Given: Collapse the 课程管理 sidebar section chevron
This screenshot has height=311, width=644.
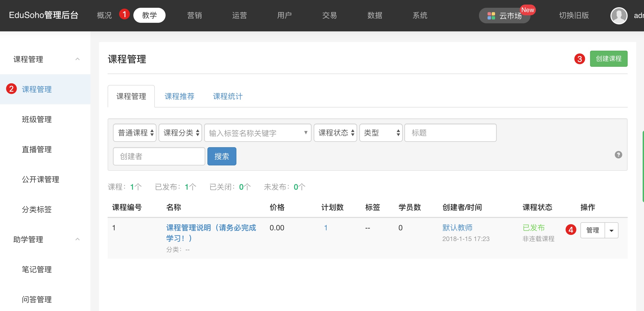Looking at the screenshot, I should (78, 59).
